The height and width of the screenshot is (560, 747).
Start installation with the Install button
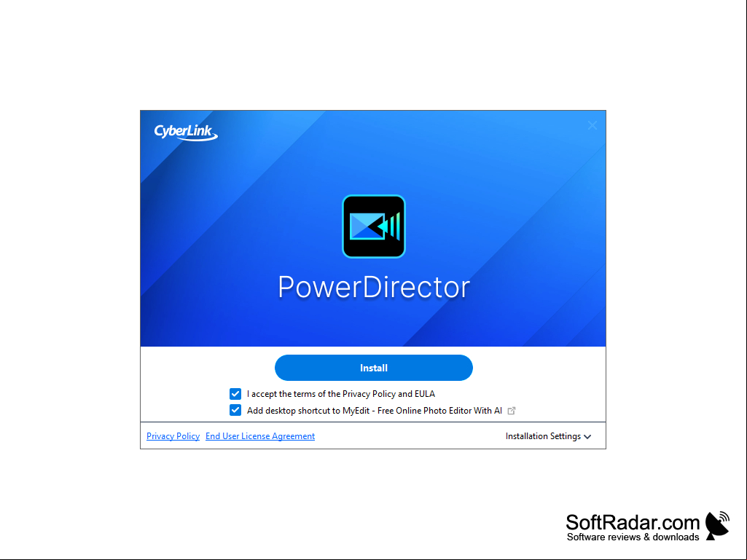pos(373,368)
